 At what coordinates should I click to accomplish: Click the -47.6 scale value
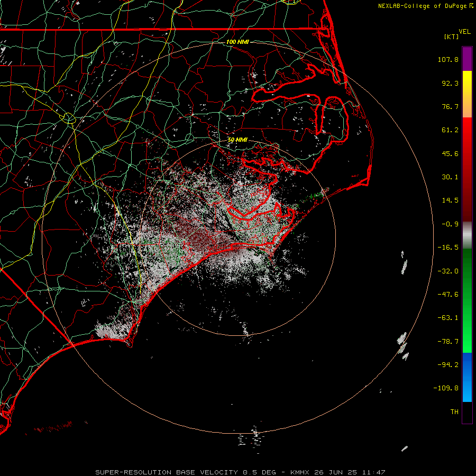448,295
